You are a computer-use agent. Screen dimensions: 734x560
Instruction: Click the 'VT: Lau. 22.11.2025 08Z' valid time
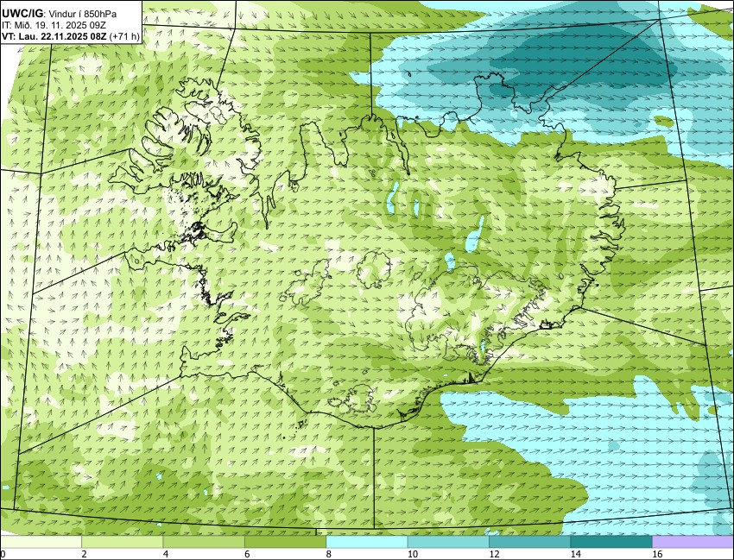pyautogui.click(x=54, y=36)
